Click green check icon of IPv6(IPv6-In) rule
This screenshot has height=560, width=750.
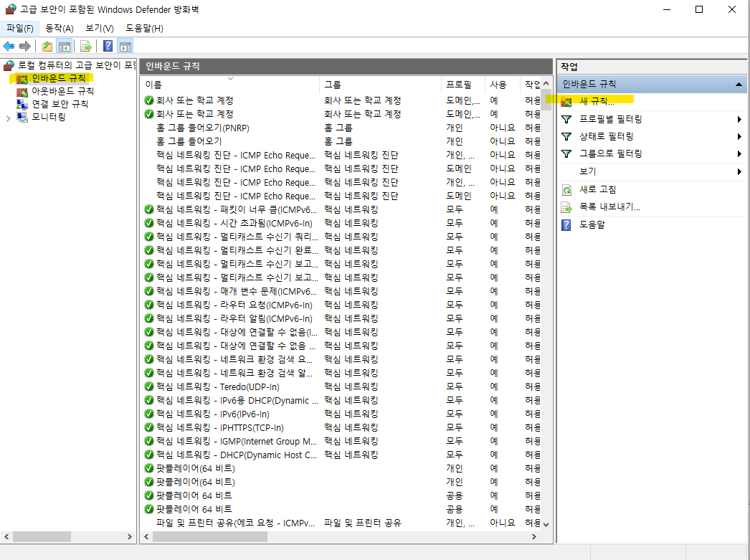point(148,414)
